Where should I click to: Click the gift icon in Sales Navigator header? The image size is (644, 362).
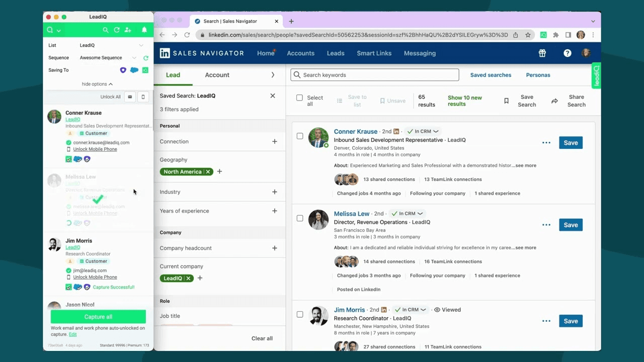pos(542,53)
